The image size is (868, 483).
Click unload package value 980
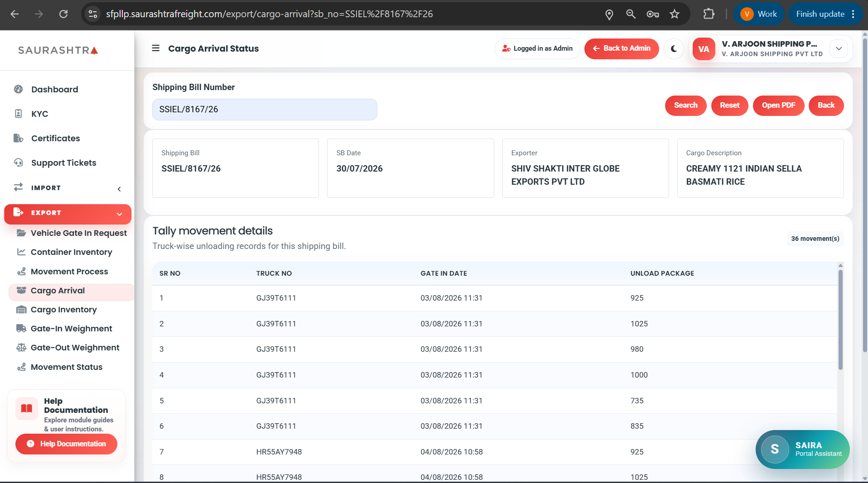click(637, 349)
